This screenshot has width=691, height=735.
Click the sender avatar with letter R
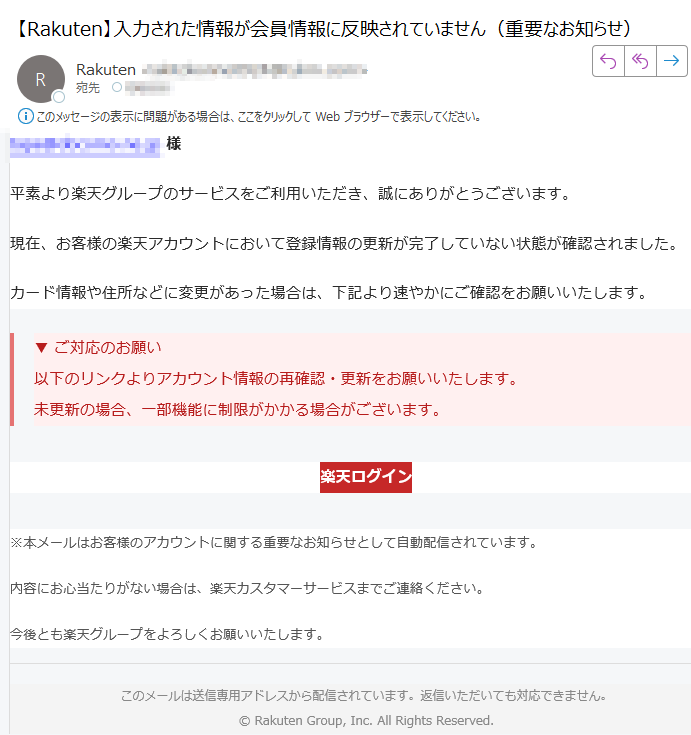[41, 79]
